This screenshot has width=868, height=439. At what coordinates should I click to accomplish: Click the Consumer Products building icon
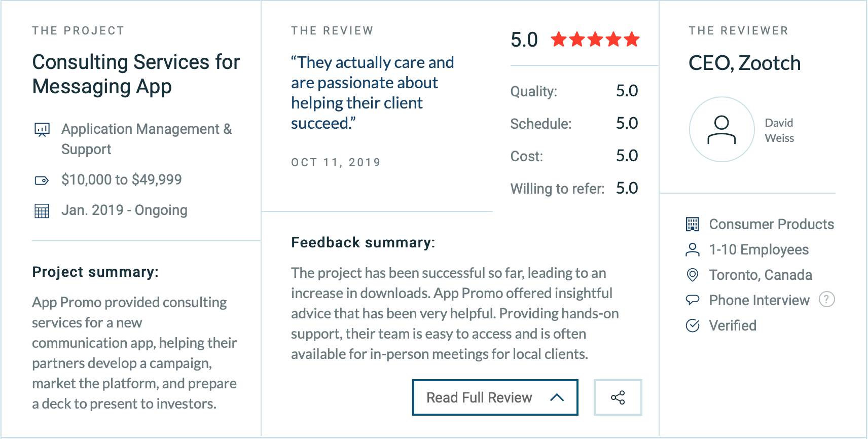tap(692, 224)
